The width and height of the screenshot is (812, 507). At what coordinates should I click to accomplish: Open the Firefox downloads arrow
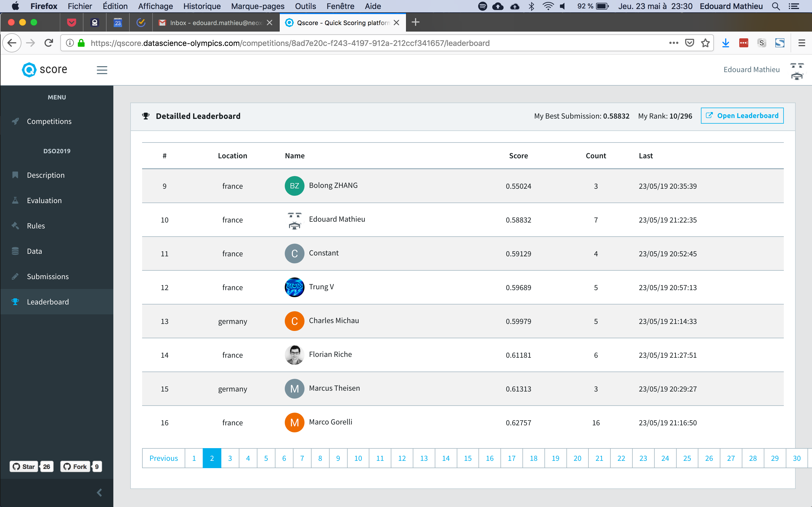(725, 43)
